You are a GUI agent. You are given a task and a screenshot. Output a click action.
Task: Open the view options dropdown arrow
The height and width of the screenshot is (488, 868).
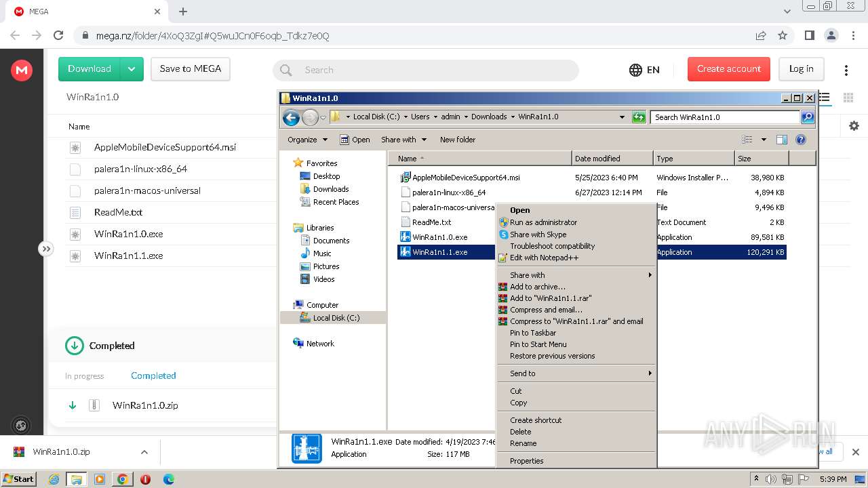[x=764, y=140]
